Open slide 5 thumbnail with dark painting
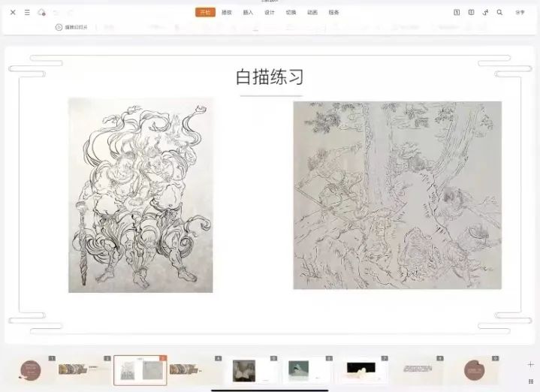Viewport: 540px width, 392px height. click(x=251, y=370)
